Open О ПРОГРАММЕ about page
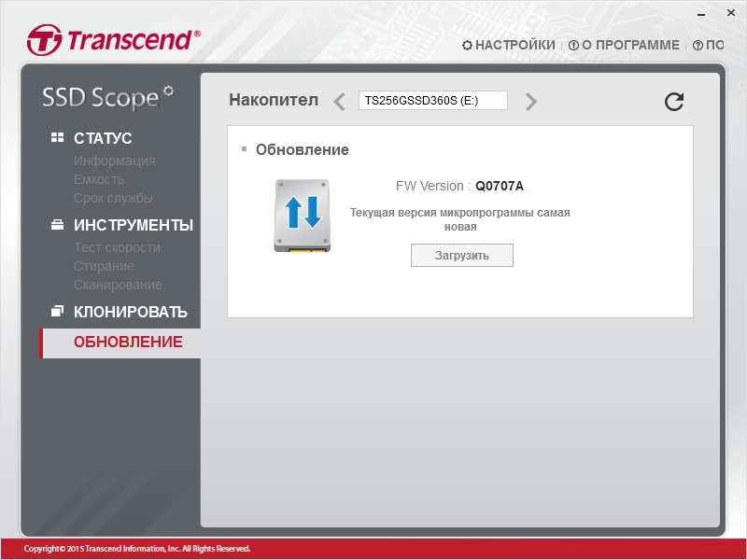Image resolution: width=747 pixels, height=560 pixels. [624, 45]
